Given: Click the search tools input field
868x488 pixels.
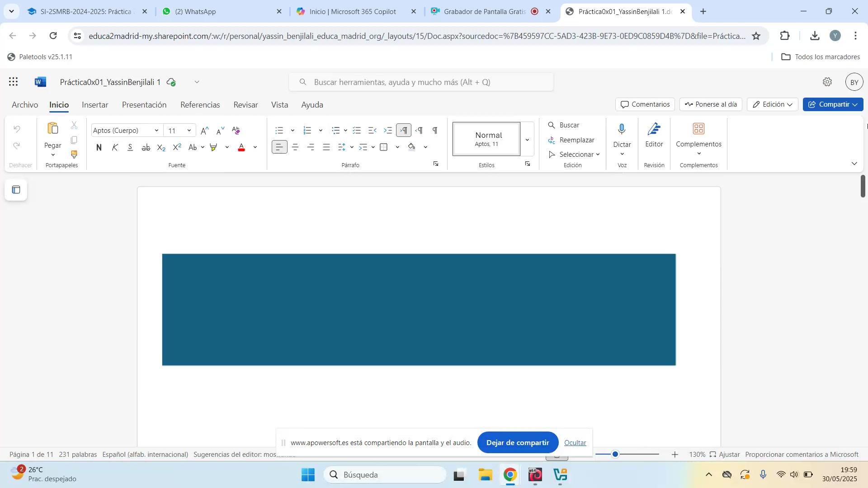Looking at the screenshot, I should point(420,82).
